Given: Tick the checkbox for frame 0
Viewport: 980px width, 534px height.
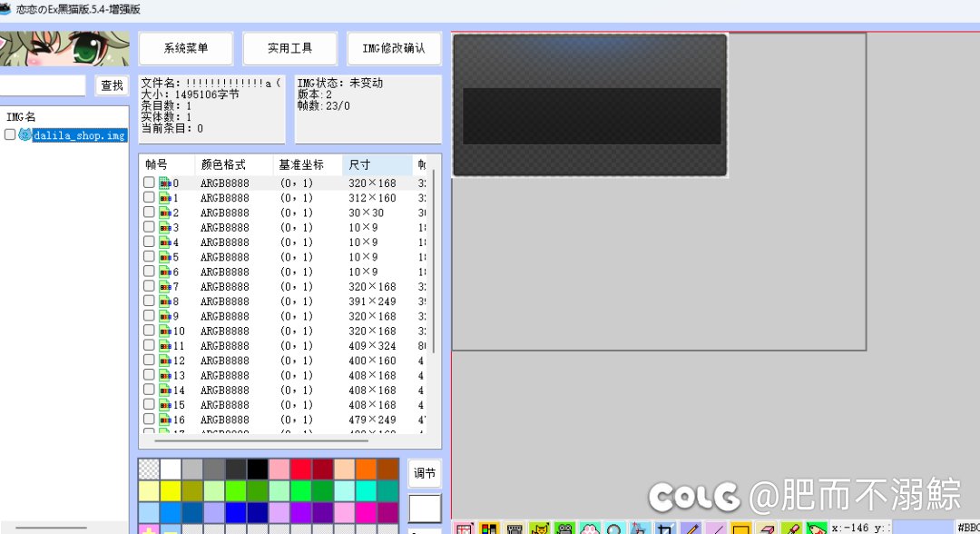Looking at the screenshot, I should click(149, 183).
